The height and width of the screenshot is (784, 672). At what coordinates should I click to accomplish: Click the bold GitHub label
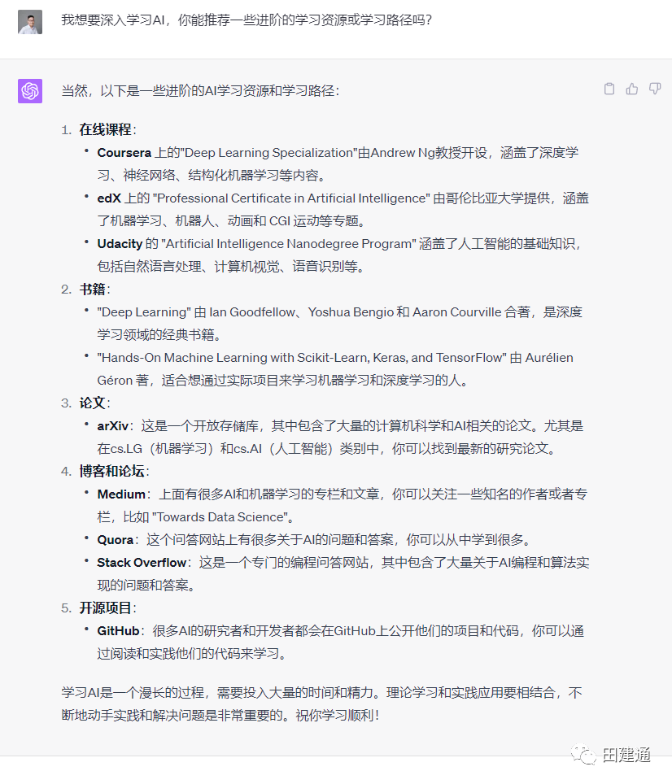click(118, 631)
